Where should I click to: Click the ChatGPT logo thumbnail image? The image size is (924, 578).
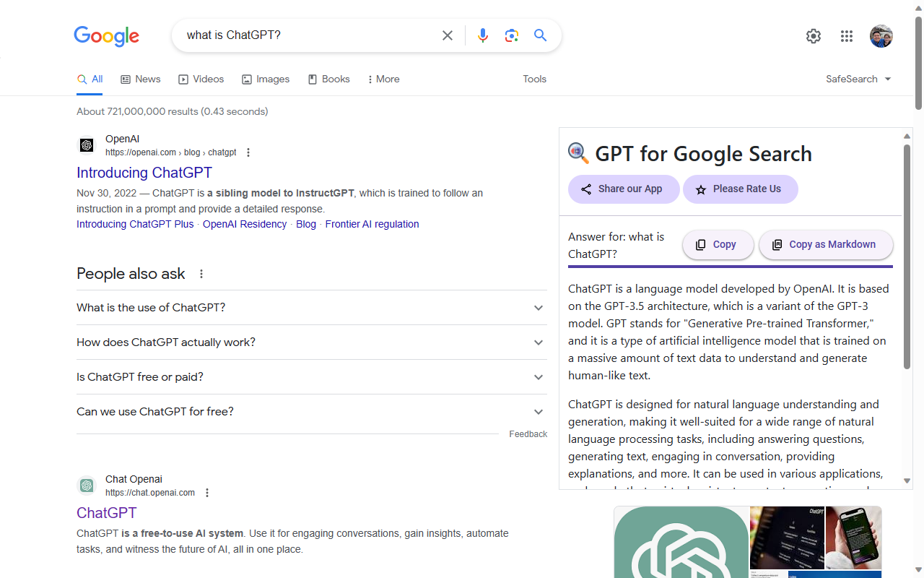click(681, 542)
